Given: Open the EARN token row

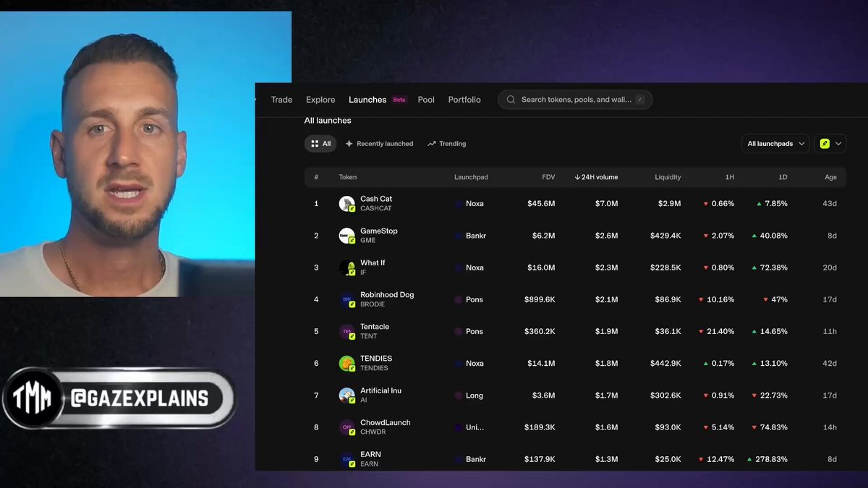Looking at the screenshot, I should (575, 459).
